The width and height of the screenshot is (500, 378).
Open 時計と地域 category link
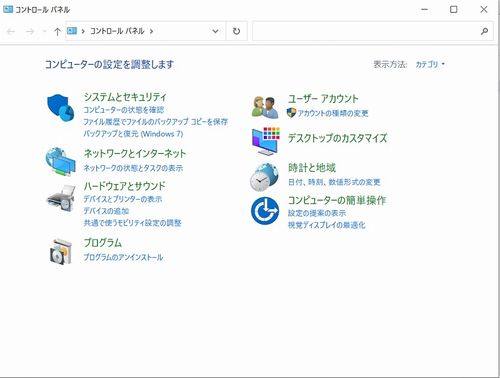pyautogui.click(x=312, y=168)
